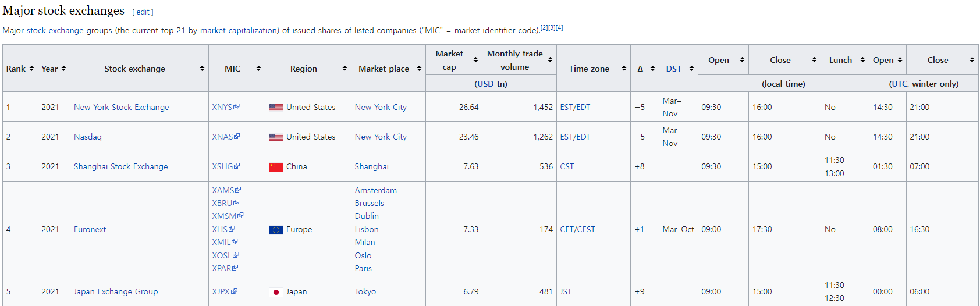Click the Europe flag icon

[x=276, y=230]
